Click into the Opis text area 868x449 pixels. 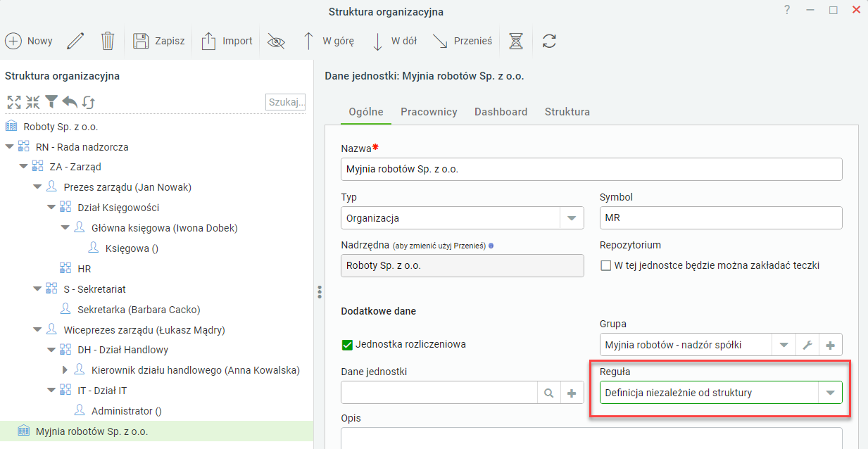point(591,438)
